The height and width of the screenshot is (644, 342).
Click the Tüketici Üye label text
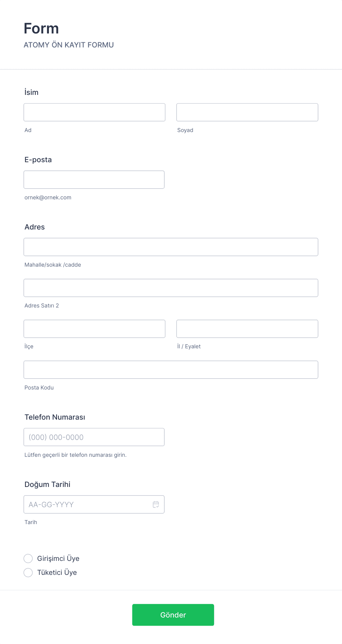pyautogui.click(x=57, y=573)
